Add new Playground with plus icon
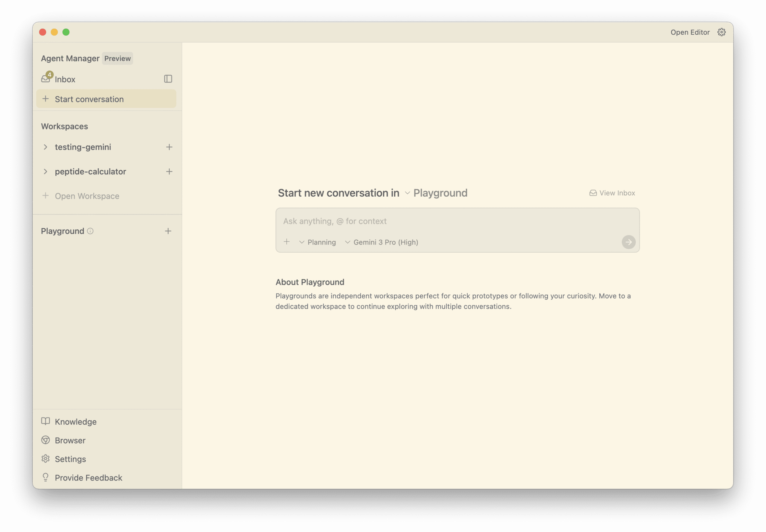 (x=168, y=231)
